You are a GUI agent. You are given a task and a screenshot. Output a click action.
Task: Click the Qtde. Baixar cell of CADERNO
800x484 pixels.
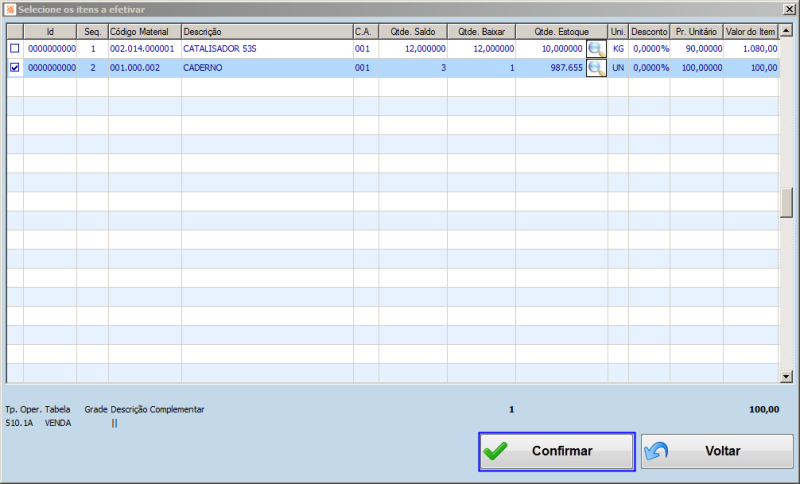(x=481, y=68)
